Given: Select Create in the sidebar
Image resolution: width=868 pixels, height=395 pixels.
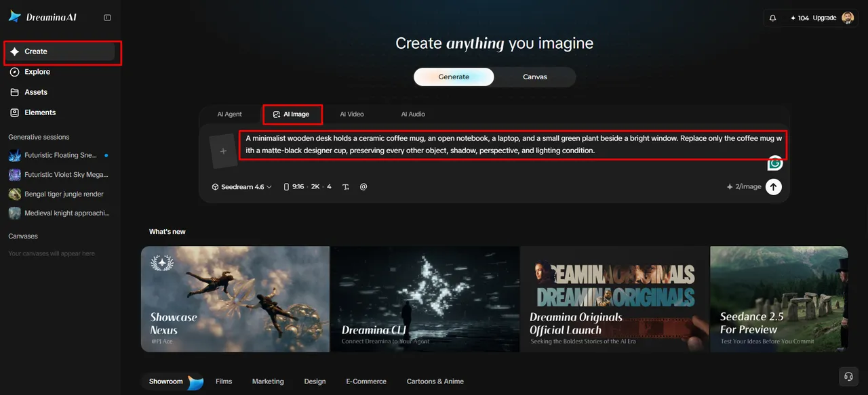Looking at the screenshot, I should coord(61,51).
